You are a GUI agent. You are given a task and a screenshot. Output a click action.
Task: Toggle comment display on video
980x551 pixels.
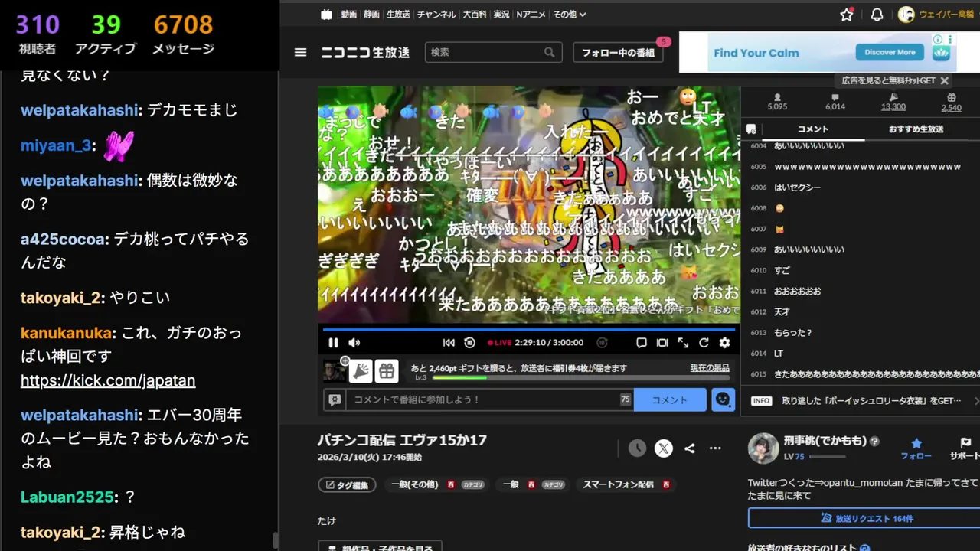pyautogui.click(x=642, y=343)
